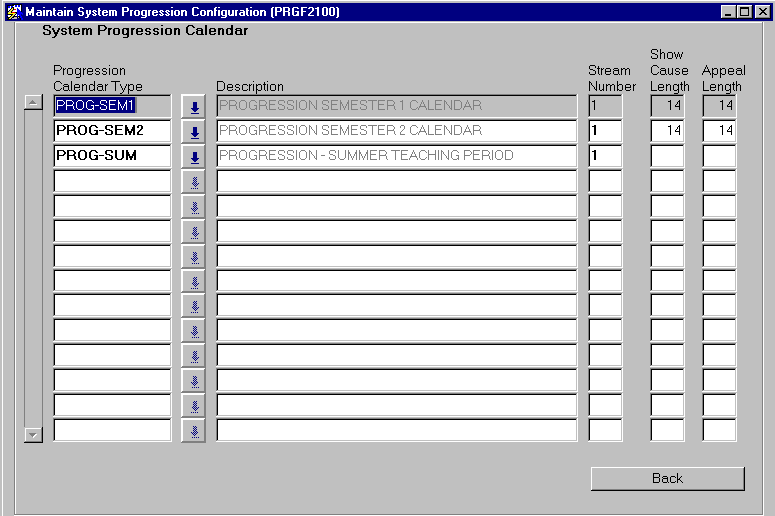Click the window system menu icon

coord(13,12)
